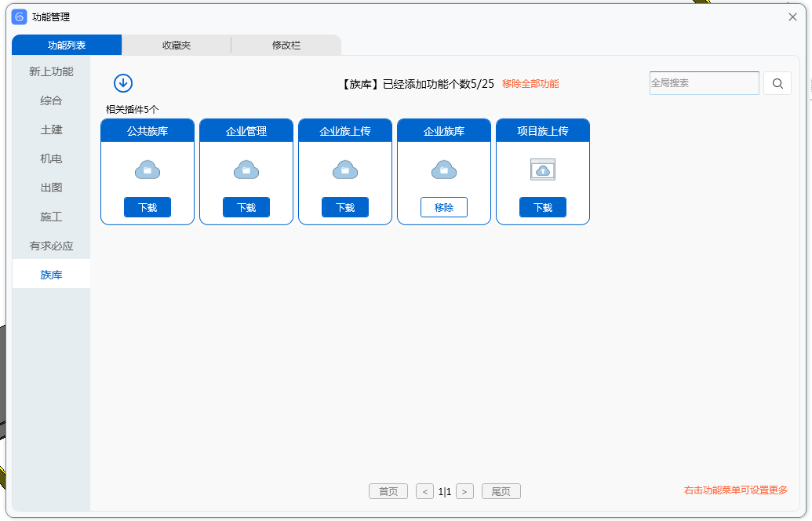Select 有求必应 in the left sidebar

[51, 246]
